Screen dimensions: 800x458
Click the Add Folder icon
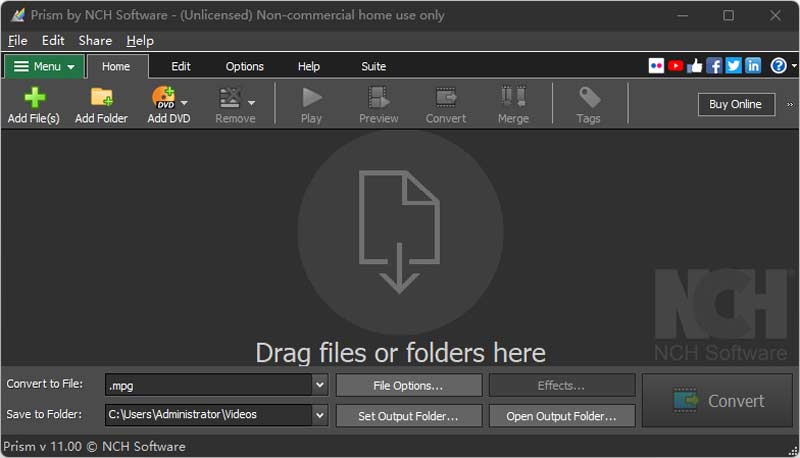point(102,97)
